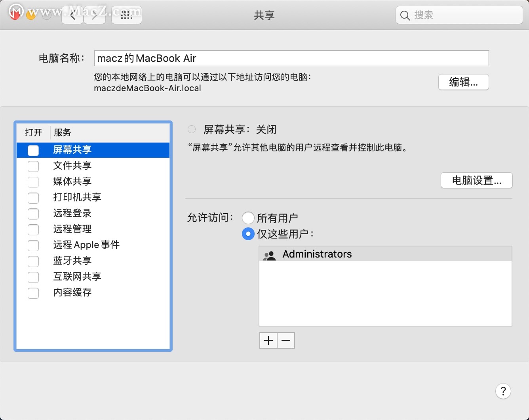The image size is (529, 420).
Task: Click into the 搜索 search field
Action: click(459, 15)
